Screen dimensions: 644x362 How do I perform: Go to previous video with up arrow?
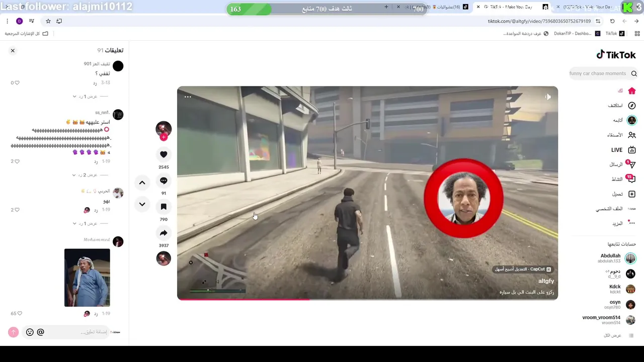point(142,183)
